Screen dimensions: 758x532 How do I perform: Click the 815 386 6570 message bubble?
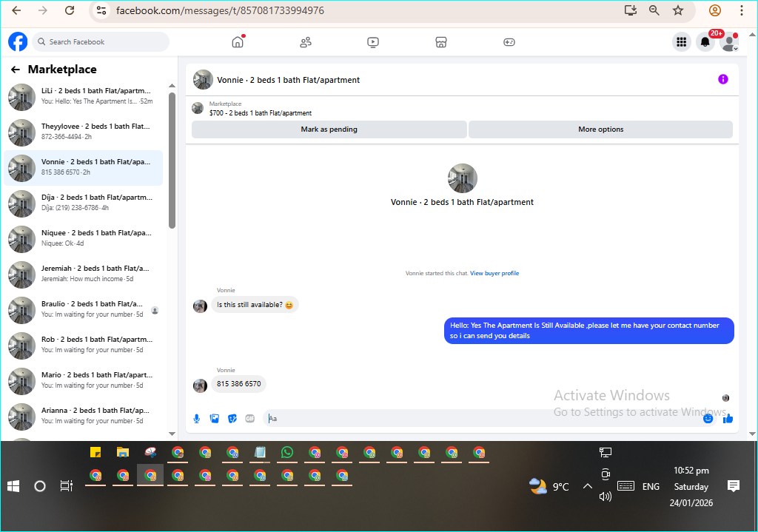click(239, 384)
